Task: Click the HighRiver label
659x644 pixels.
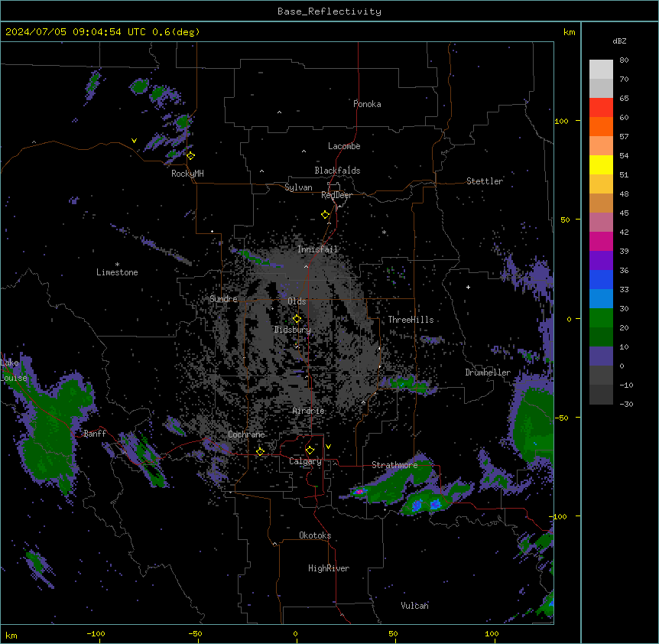Action: (x=329, y=568)
